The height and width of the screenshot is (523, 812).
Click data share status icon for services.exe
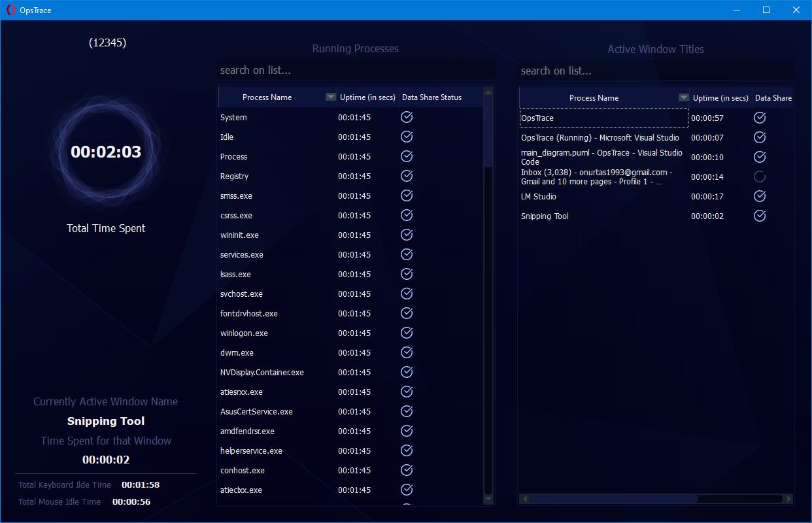407,254
